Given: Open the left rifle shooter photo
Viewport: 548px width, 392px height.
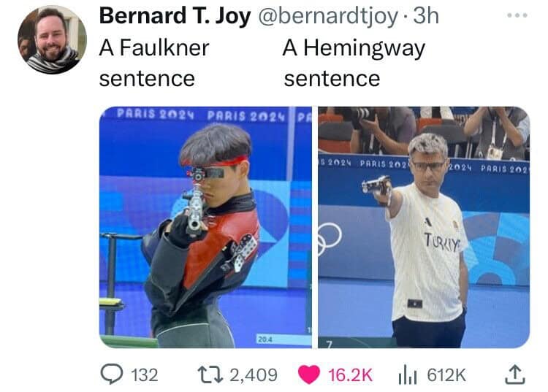Looking at the screenshot, I should coord(205,227).
